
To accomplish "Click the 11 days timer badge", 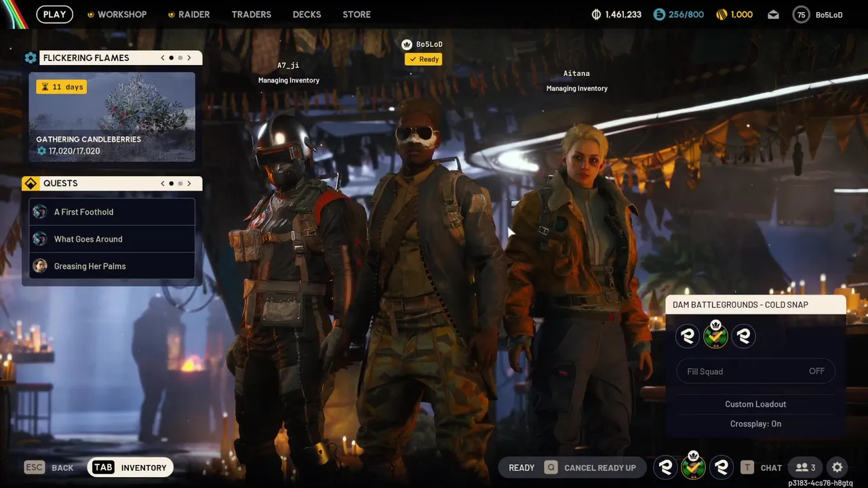I will (x=61, y=87).
